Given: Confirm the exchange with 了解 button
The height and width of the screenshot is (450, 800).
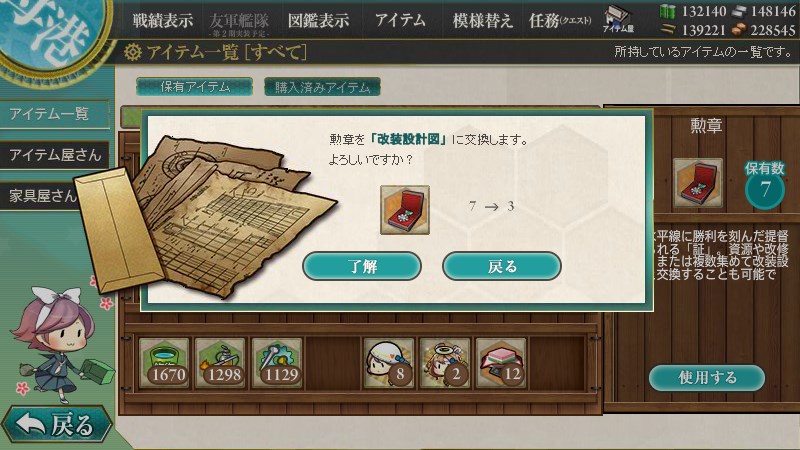Looking at the screenshot, I should pyautogui.click(x=362, y=266).
